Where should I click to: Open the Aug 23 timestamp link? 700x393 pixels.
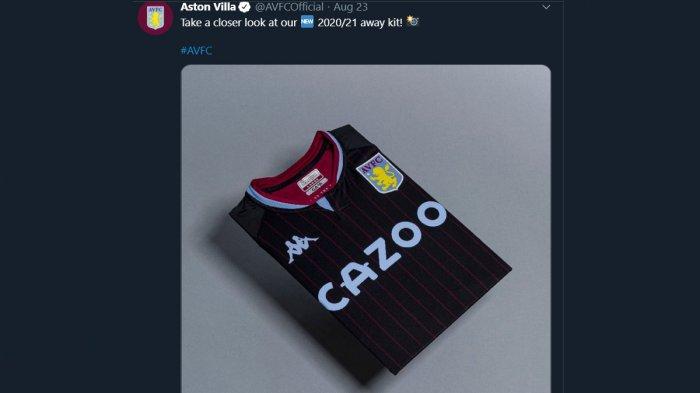pos(350,7)
